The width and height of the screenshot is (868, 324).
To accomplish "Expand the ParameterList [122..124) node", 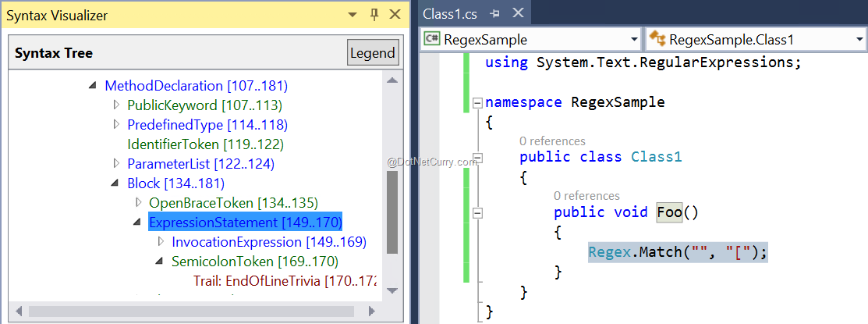I will [x=115, y=163].
